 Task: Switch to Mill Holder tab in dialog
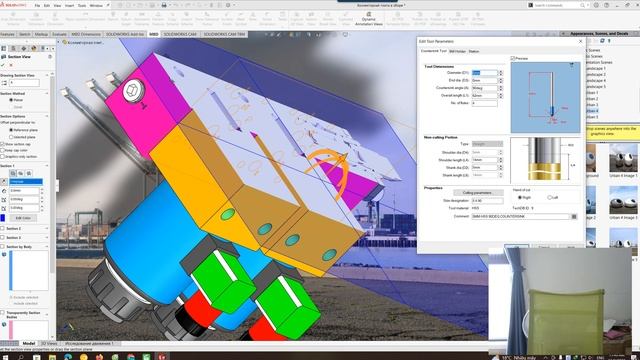pos(457,51)
